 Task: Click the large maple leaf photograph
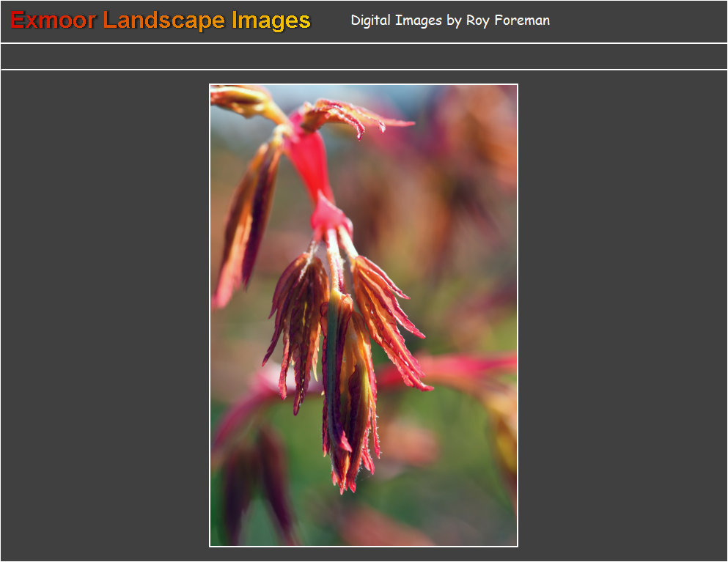click(364, 314)
